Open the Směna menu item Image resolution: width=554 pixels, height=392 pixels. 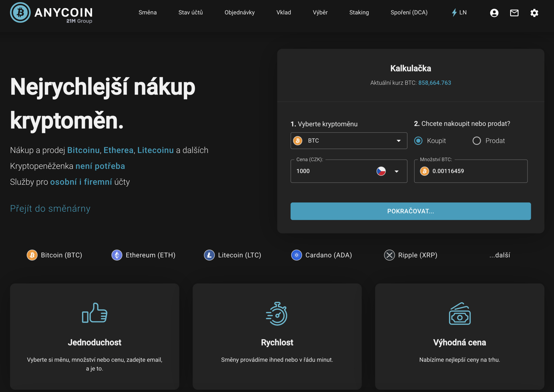[148, 12]
